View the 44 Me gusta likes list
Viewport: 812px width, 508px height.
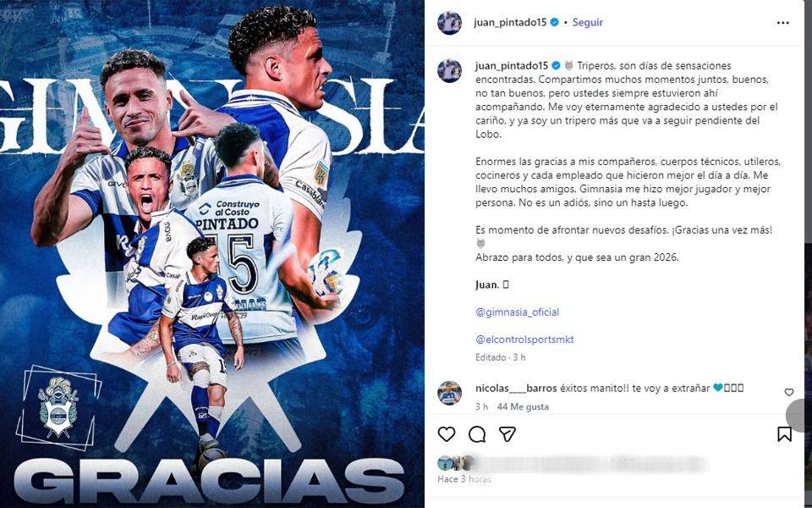523,407
